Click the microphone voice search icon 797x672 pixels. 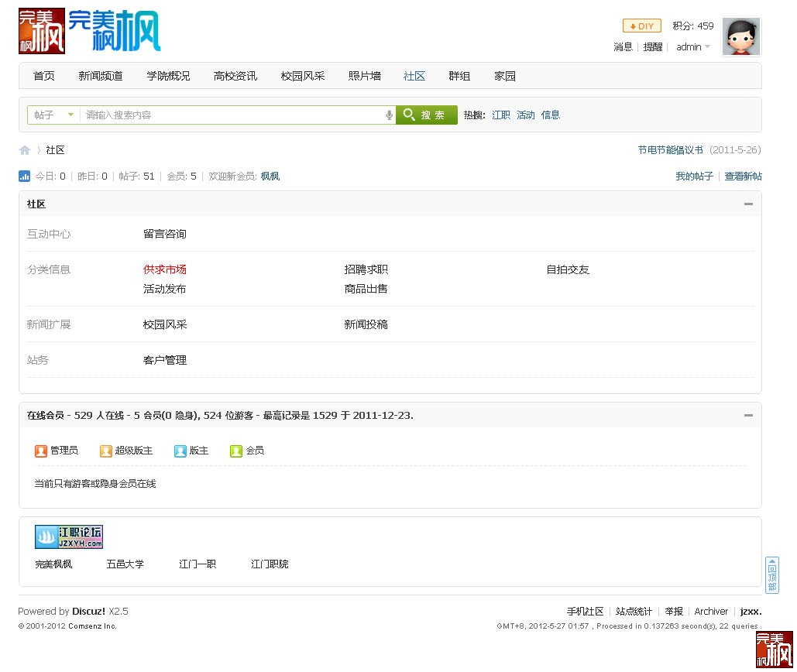(389, 115)
